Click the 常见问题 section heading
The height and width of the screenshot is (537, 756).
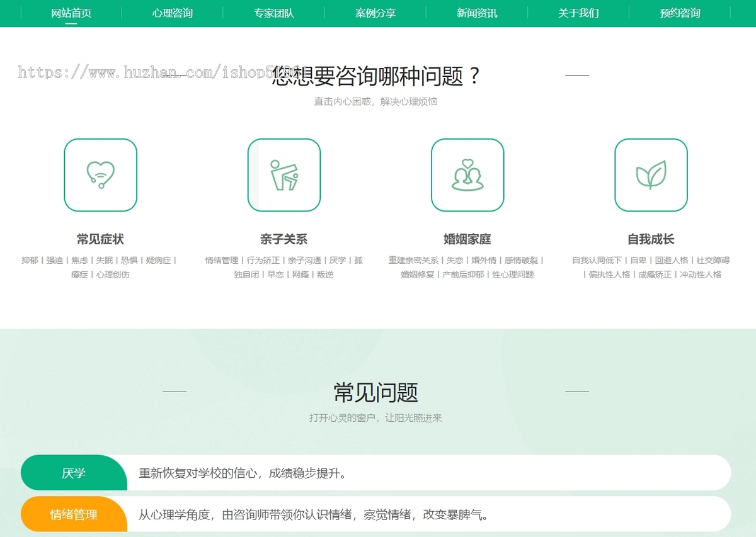click(376, 392)
